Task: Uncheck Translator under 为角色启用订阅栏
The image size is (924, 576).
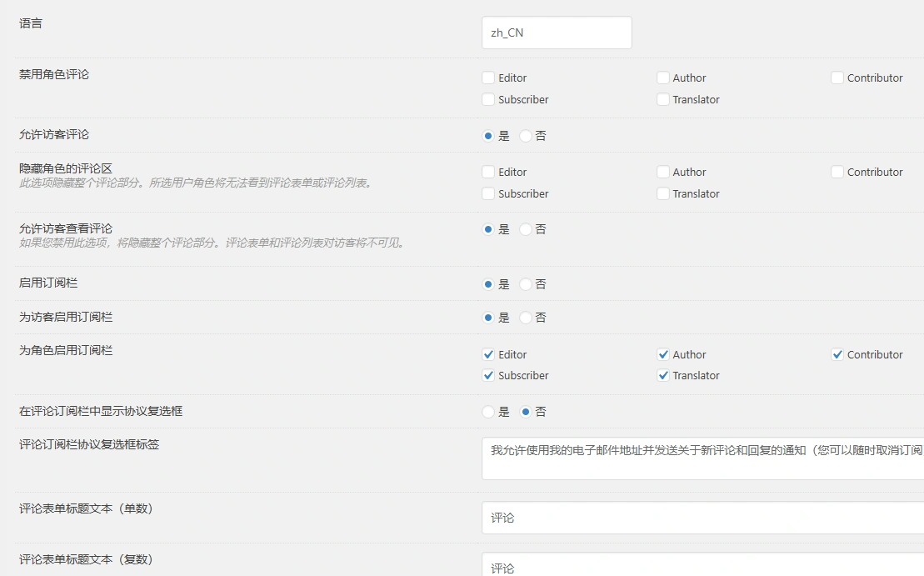Action: coord(662,375)
